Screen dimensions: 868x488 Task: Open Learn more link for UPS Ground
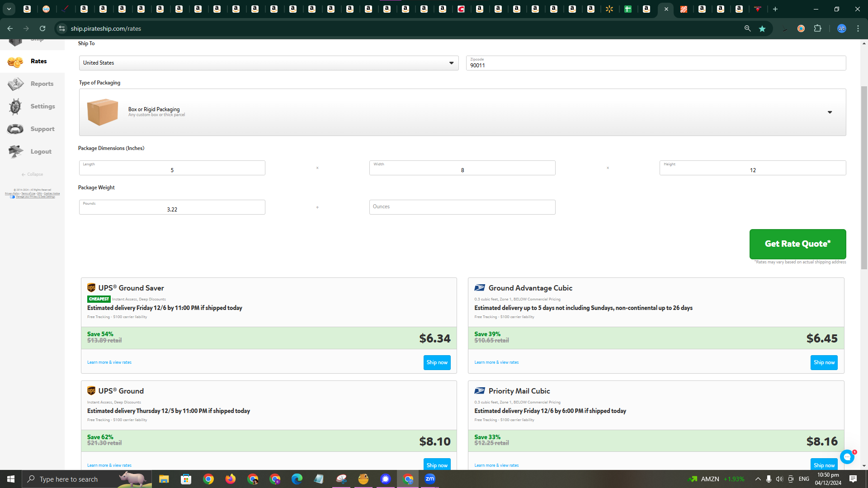[109, 465]
